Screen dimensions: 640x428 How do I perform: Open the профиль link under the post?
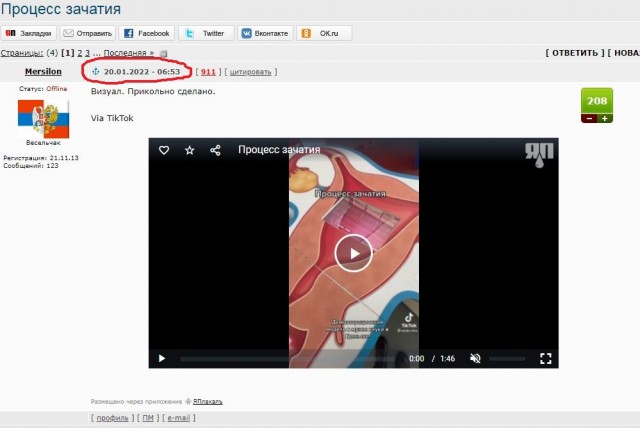coord(112,418)
